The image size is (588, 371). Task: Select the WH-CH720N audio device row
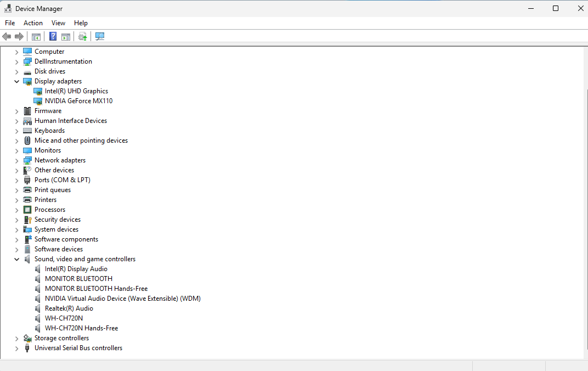pyautogui.click(x=64, y=318)
